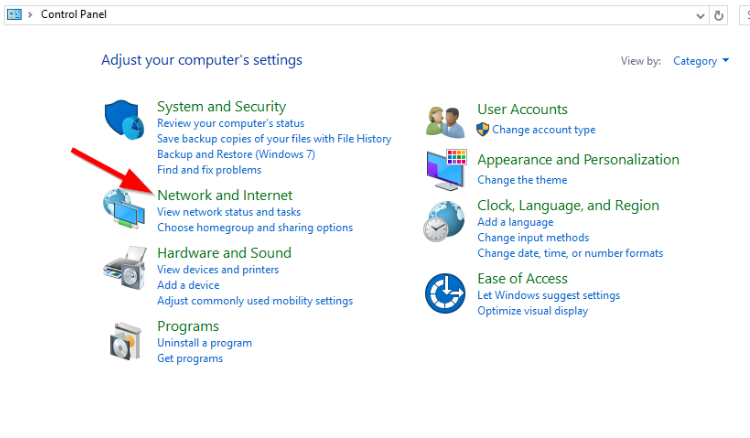Viewport: 750px width, 438px height.
Task: Click the refresh button beside address bar
Action: [718, 15]
